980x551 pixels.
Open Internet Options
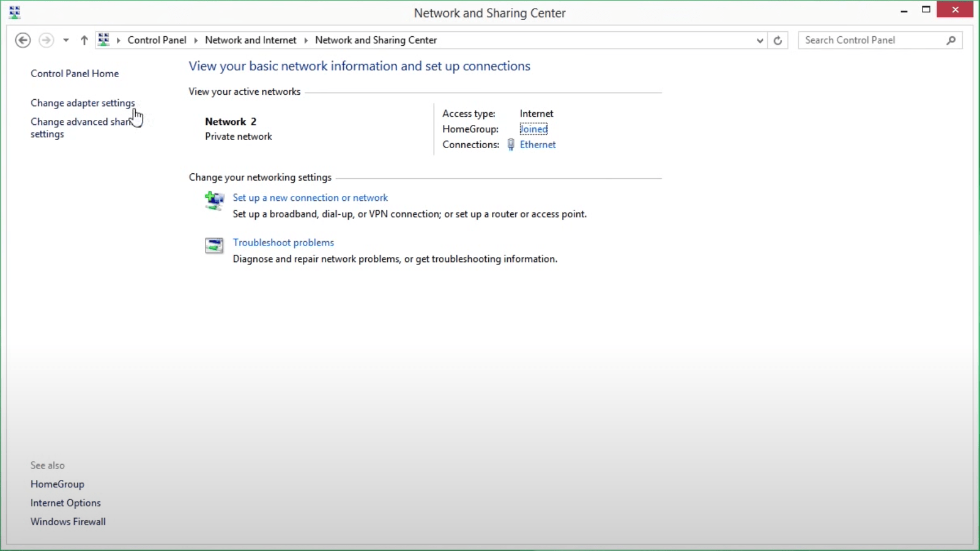[65, 503]
